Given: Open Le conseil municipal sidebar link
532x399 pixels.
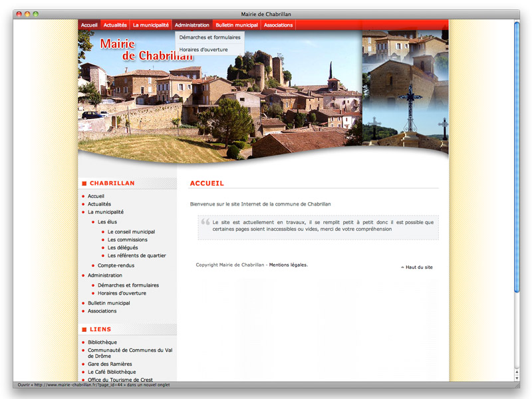Looking at the screenshot, I should point(131,231).
